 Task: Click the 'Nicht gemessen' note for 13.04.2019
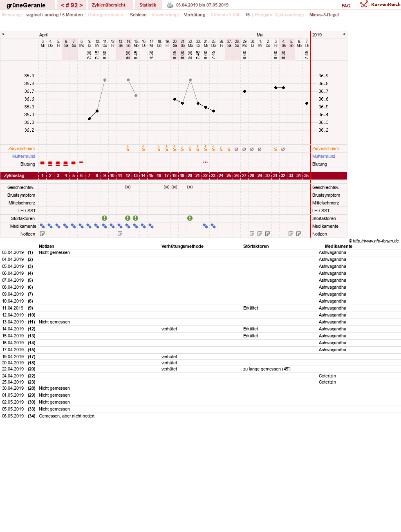[x=54, y=322]
